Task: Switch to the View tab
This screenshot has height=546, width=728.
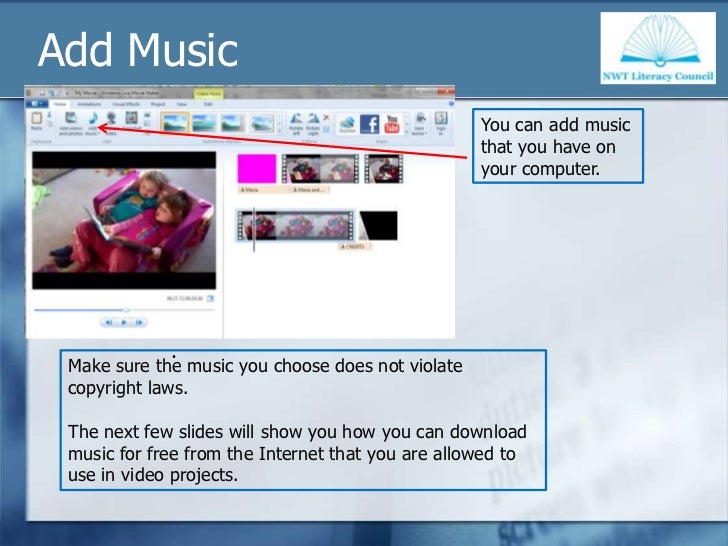Action: coord(182,104)
